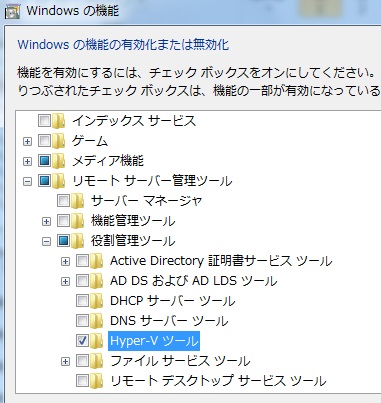Check the 機能管理ツール checkbox
Image resolution: width=381 pixels, height=403 pixels.
63,220
